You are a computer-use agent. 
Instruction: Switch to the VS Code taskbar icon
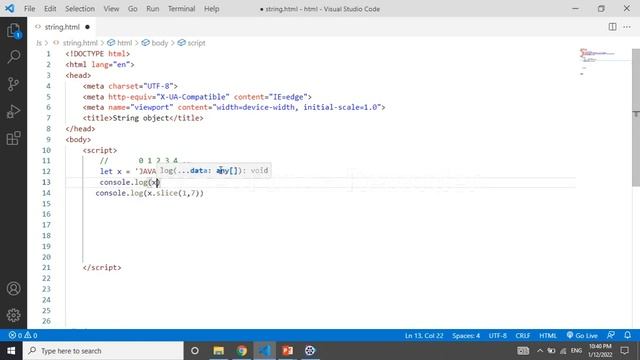tap(264, 351)
